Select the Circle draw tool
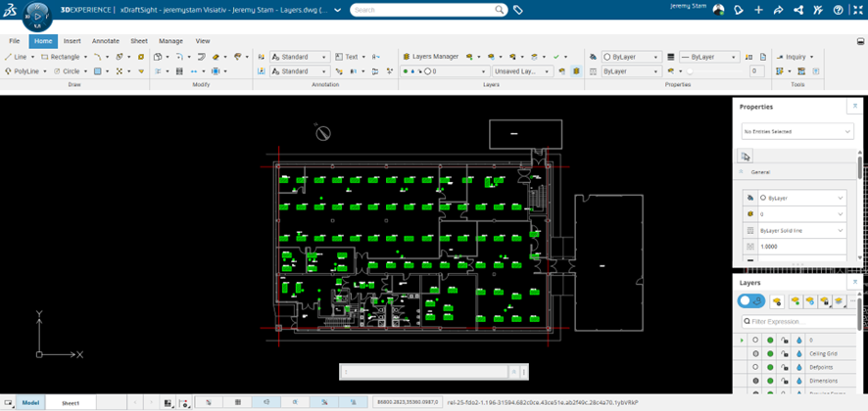 pos(67,70)
